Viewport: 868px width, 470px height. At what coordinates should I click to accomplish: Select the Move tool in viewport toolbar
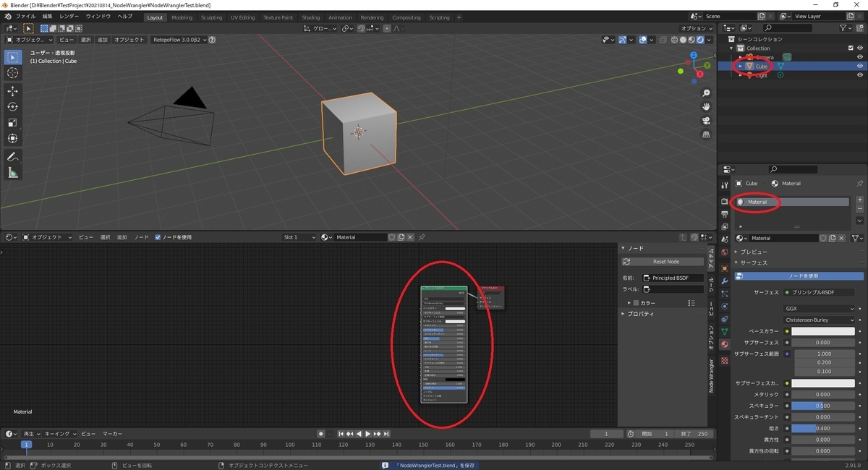(x=13, y=91)
